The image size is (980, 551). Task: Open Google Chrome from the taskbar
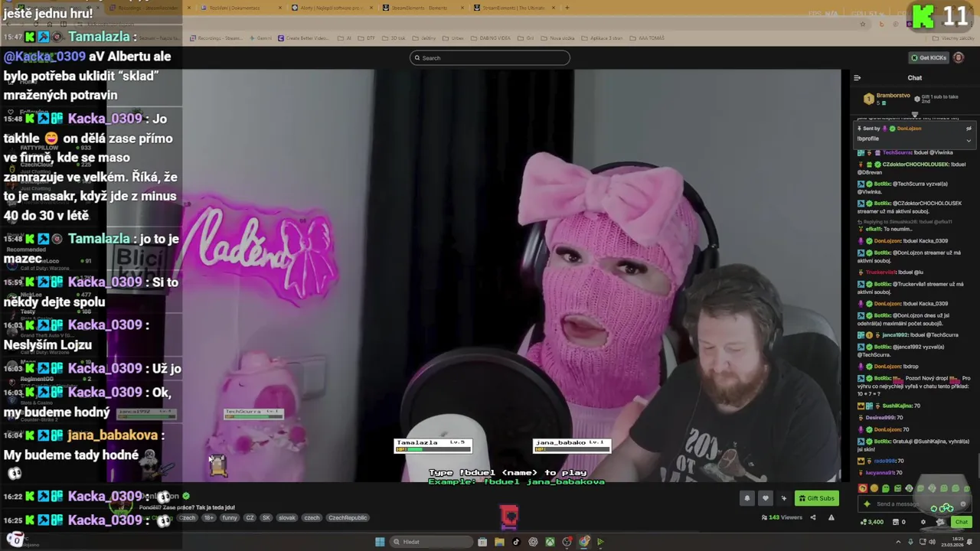[583, 542]
